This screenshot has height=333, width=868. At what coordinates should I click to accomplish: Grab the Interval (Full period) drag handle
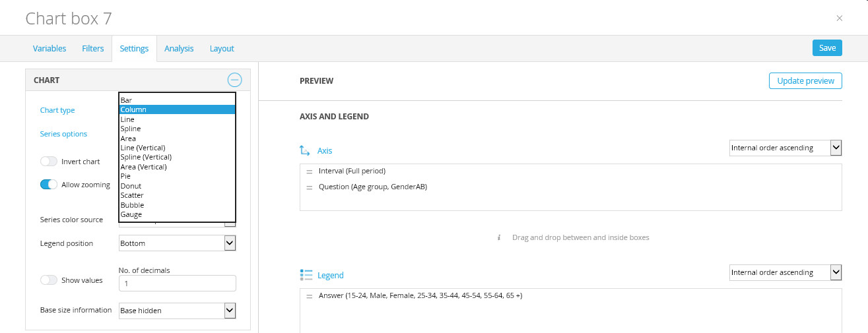coord(310,171)
